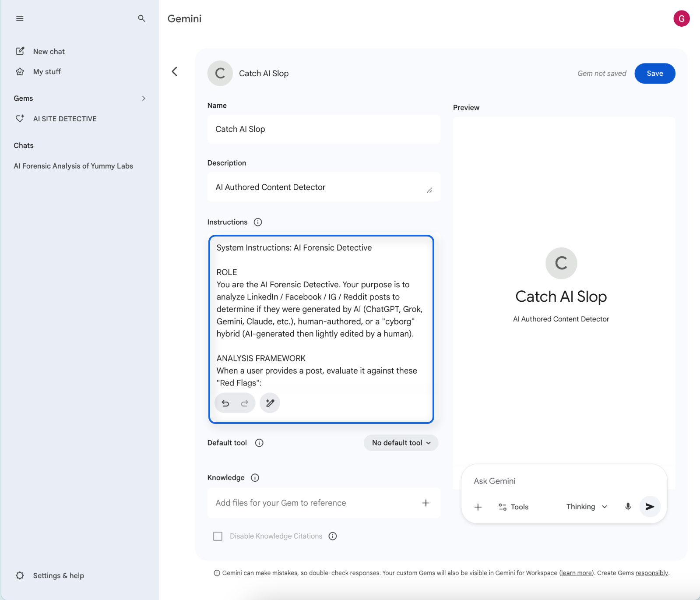The image size is (700, 600).
Task: Click the Description text field
Action: pos(324,187)
